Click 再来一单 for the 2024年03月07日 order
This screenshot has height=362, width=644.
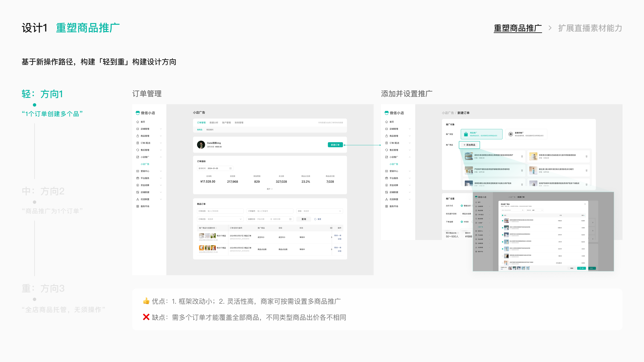point(338,236)
